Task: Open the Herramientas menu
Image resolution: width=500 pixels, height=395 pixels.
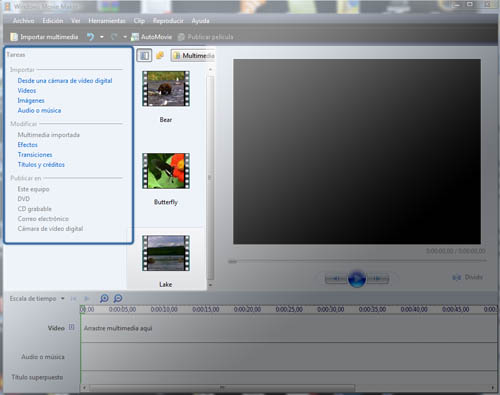Action: pyautogui.click(x=107, y=21)
